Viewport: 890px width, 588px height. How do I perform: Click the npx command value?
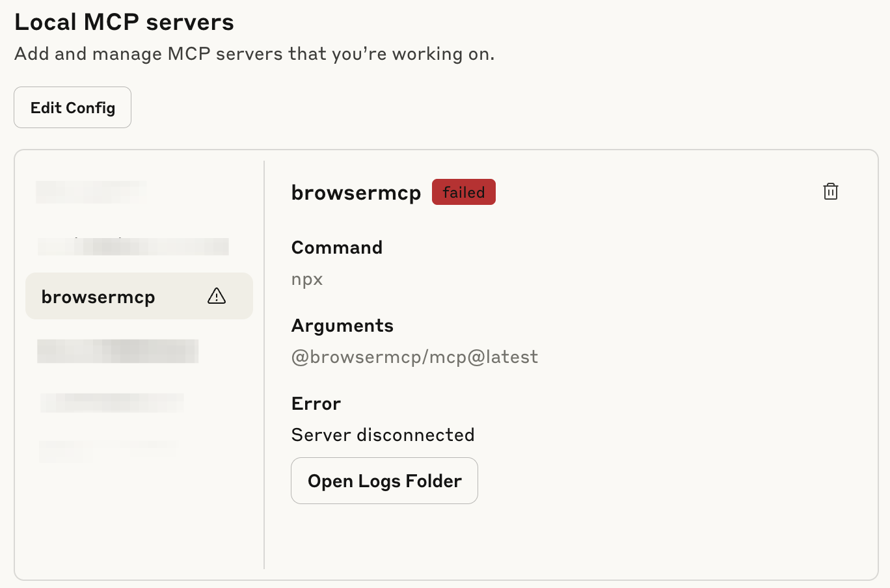pyautogui.click(x=307, y=280)
